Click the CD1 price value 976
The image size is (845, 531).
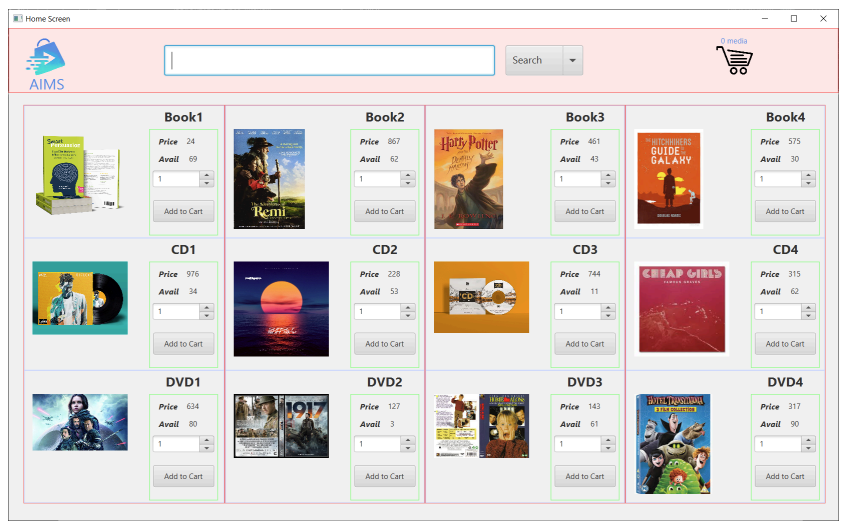click(192, 274)
